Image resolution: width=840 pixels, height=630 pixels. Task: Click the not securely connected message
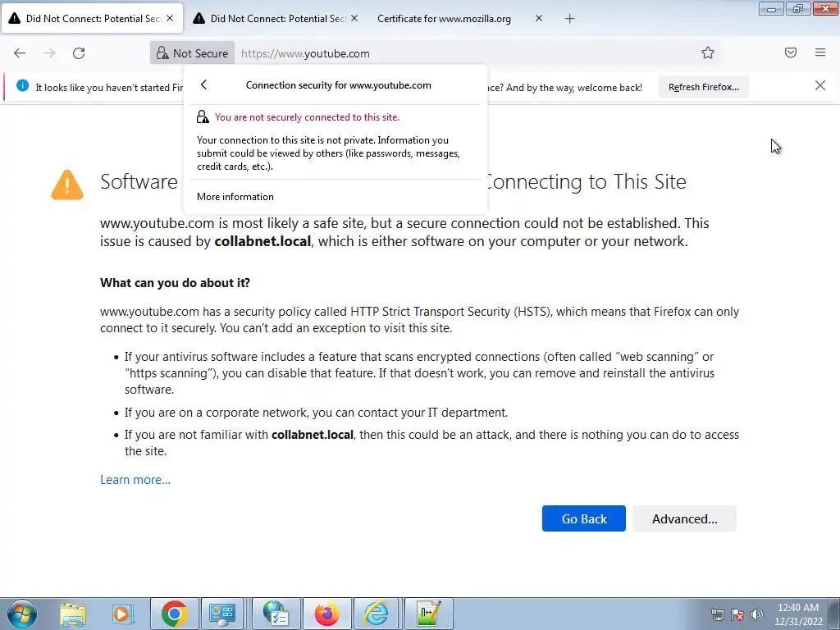tap(307, 116)
